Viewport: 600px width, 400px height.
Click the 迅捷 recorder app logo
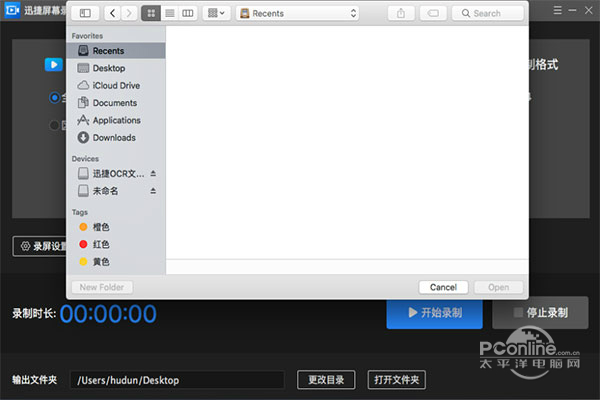tap(12, 10)
